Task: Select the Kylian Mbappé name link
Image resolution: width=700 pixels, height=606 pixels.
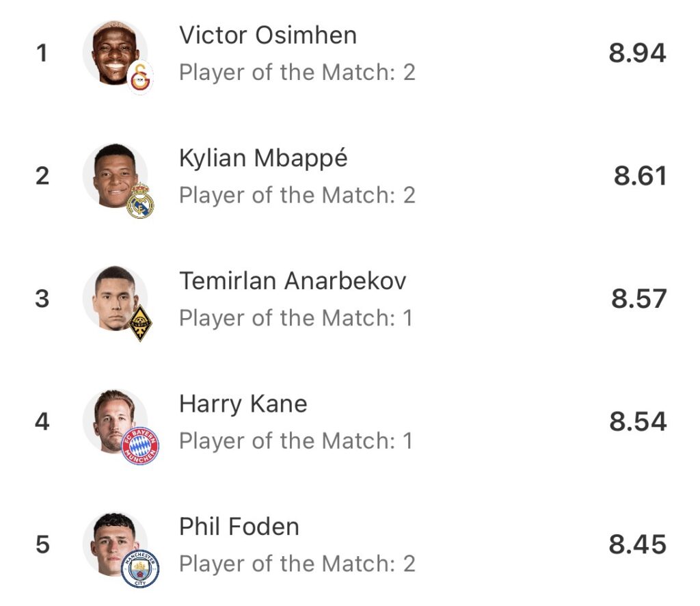Action: pos(263,159)
